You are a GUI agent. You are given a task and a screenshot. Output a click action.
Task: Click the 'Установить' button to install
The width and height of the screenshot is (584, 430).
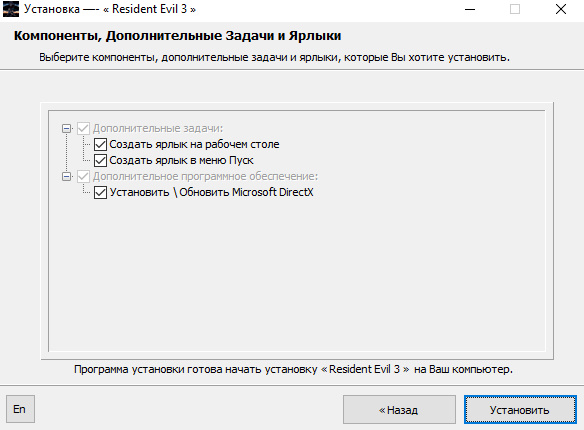520,410
